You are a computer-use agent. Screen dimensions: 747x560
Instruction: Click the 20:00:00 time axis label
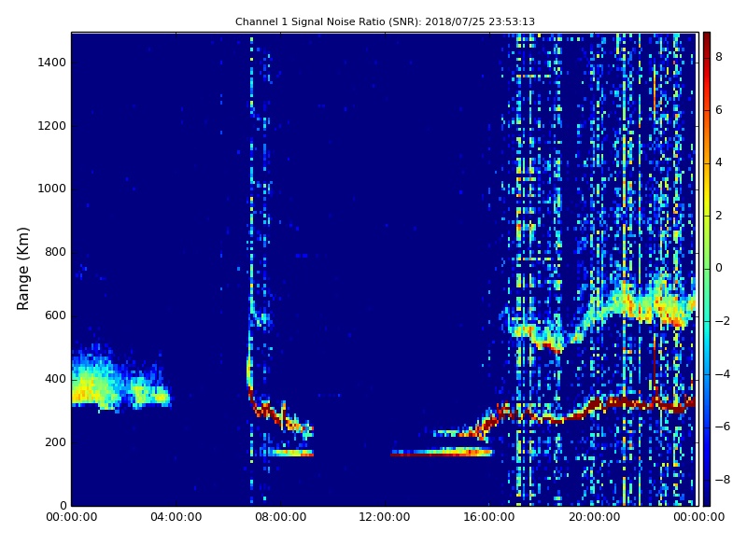[594, 517]
